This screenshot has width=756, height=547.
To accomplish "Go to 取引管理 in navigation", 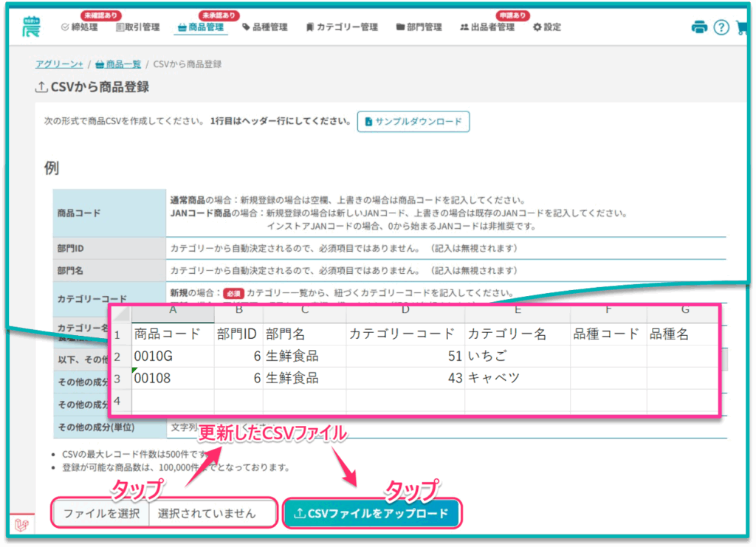I will tap(138, 27).
